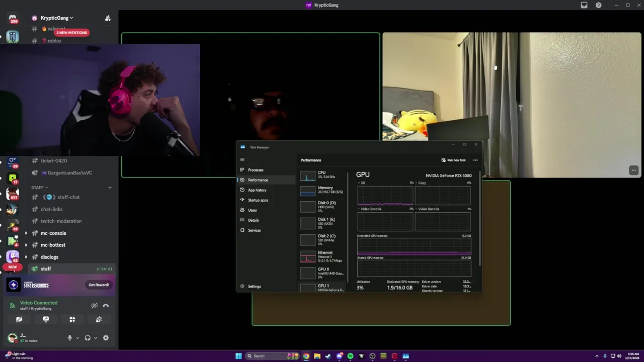This screenshot has height=362, width=644.
Task: Open Discord activities launcher icon
Action: click(x=72, y=319)
